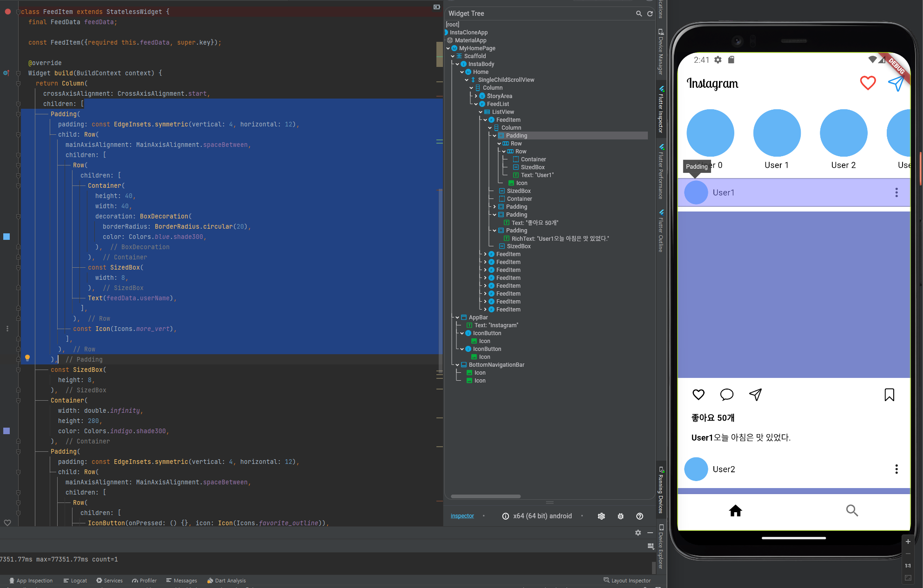923x588 pixels.
Task: Click the lightbulb quick-fix indicator in the gutter
Action: coord(27,358)
